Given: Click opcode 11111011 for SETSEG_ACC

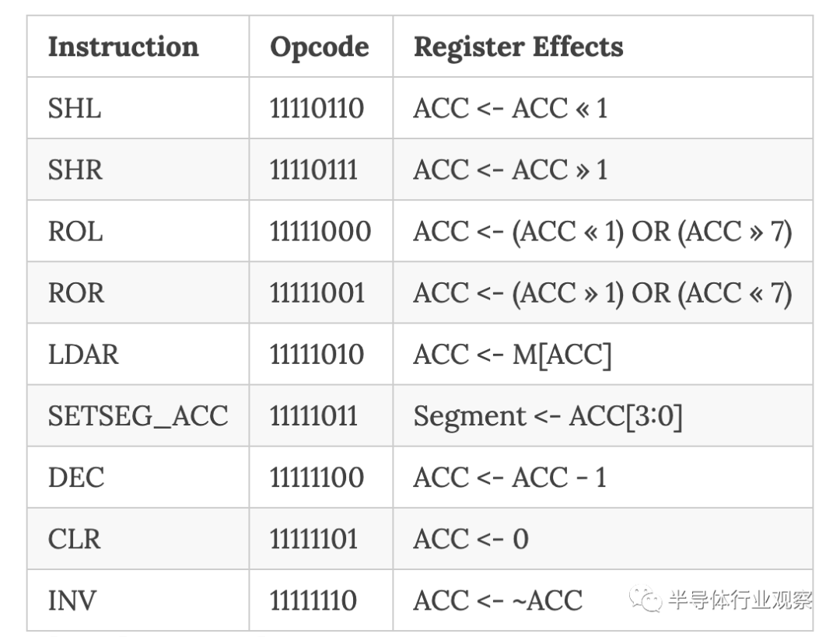Looking at the screenshot, I should click(313, 415).
